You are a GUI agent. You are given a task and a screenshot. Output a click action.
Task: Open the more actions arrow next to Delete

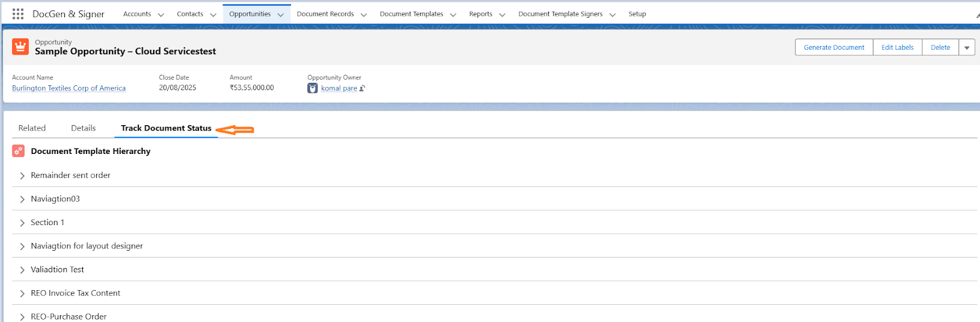tap(967, 47)
